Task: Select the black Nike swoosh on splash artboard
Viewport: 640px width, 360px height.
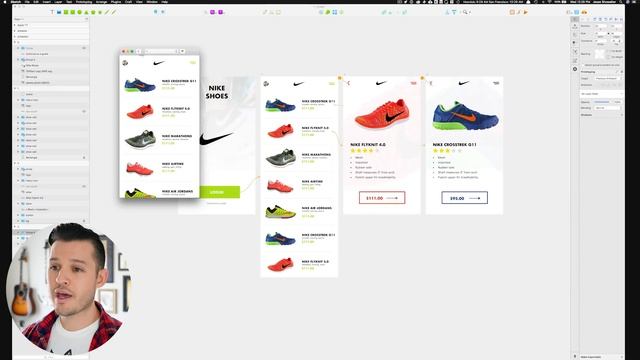Action: [x=216, y=139]
